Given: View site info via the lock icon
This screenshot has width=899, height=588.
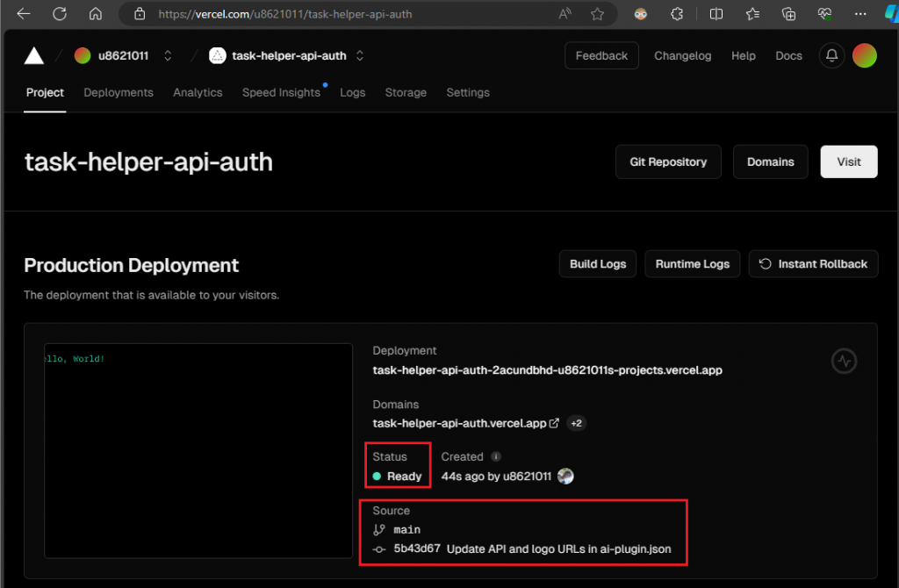Looking at the screenshot, I should [140, 14].
